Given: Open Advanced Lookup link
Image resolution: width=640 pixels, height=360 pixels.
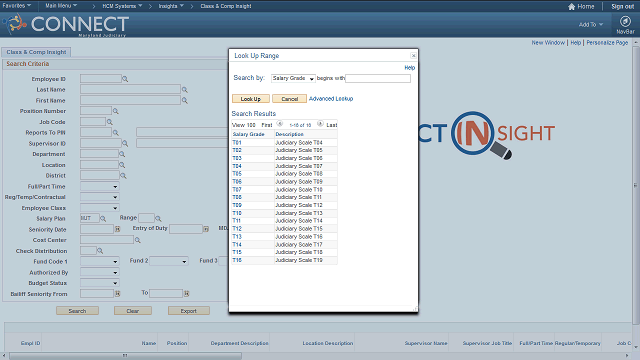Looking at the screenshot, I should coord(331,99).
